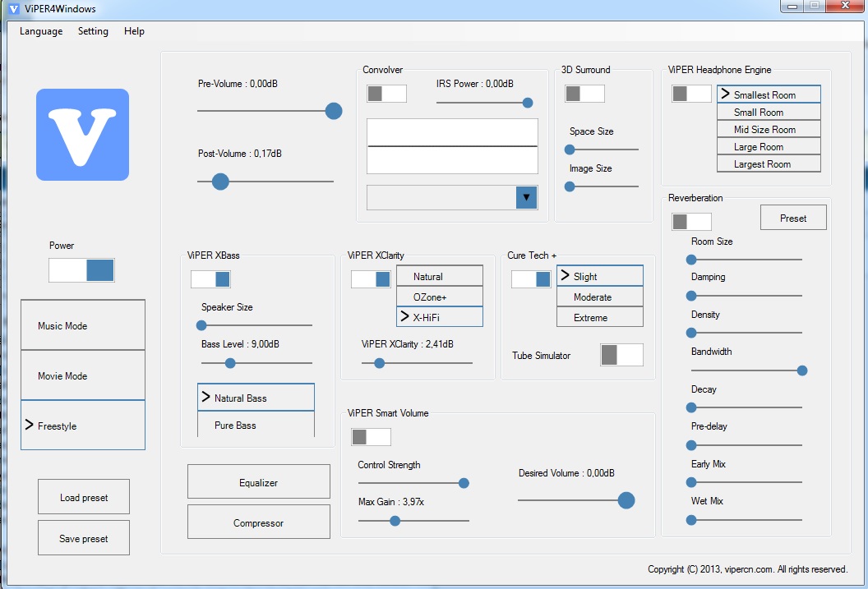Choose X-HiFi XClarity mode
Image resolution: width=868 pixels, height=589 pixels.
coord(440,317)
